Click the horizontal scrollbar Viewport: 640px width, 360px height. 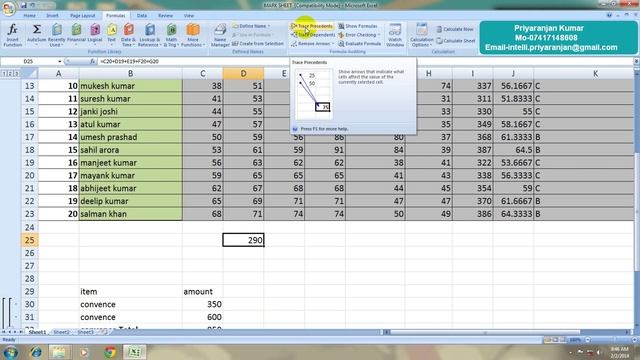coord(485,332)
